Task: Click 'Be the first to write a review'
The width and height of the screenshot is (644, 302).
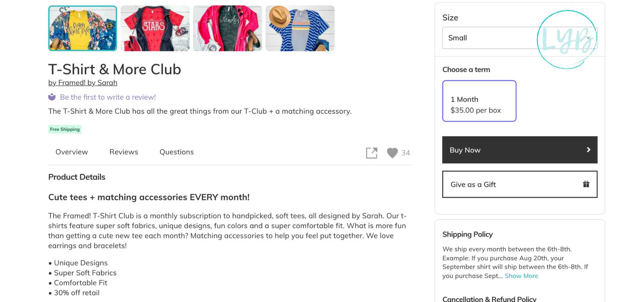Action: pyautogui.click(x=108, y=97)
